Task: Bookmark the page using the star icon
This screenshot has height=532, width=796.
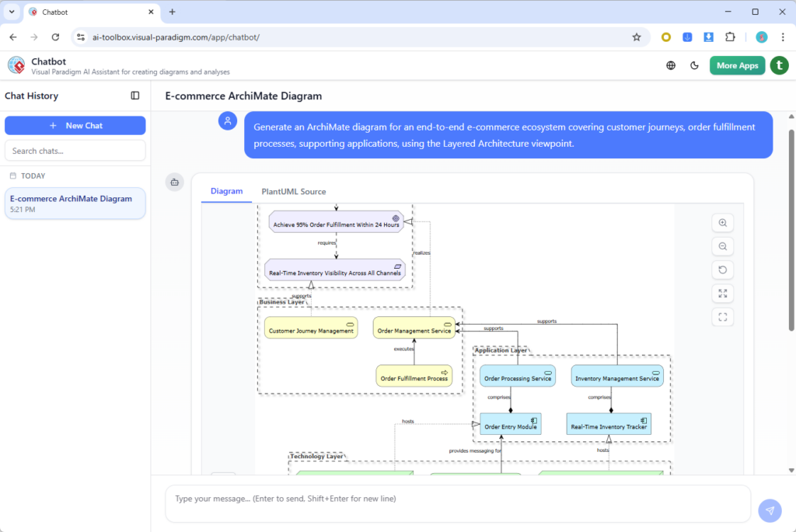Action: pos(636,37)
